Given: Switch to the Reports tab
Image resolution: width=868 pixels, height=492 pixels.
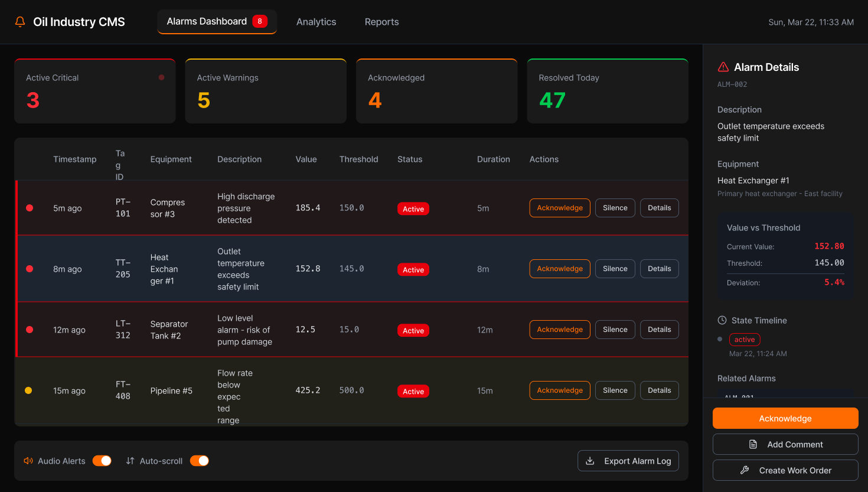Looking at the screenshot, I should [382, 22].
